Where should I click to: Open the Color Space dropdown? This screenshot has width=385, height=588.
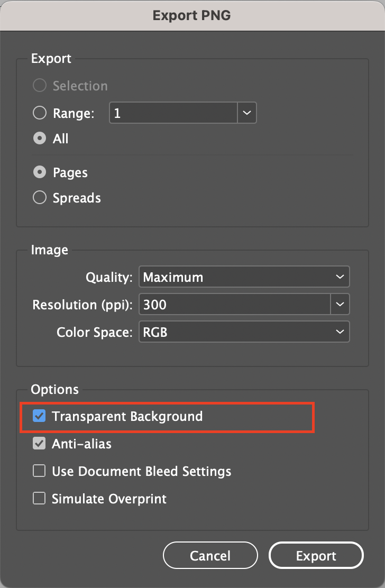243,332
